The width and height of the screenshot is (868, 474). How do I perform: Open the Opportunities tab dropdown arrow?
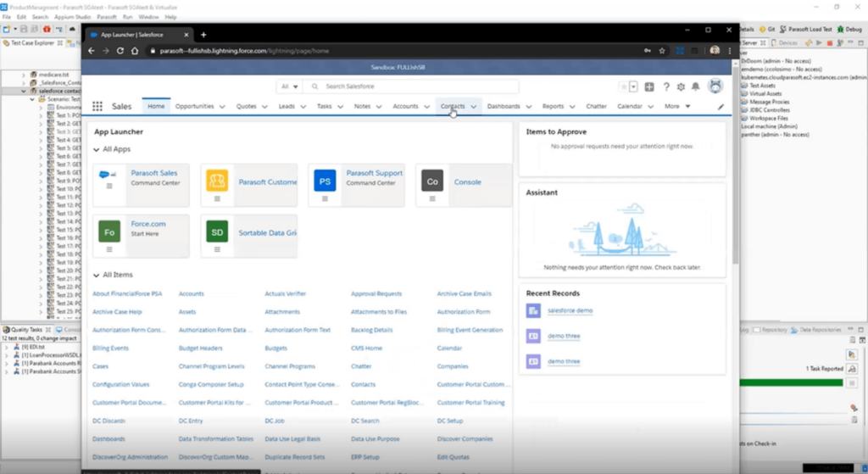[x=222, y=107]
